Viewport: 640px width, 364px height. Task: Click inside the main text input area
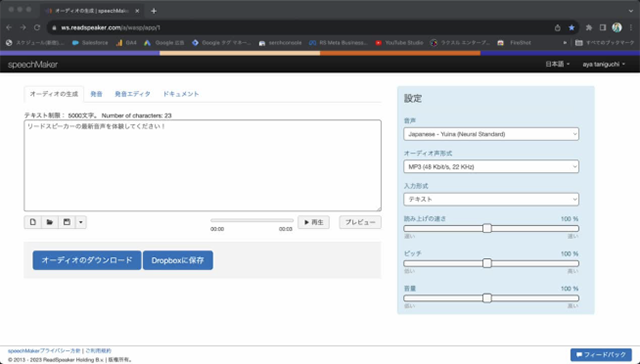tap(203, 165)
